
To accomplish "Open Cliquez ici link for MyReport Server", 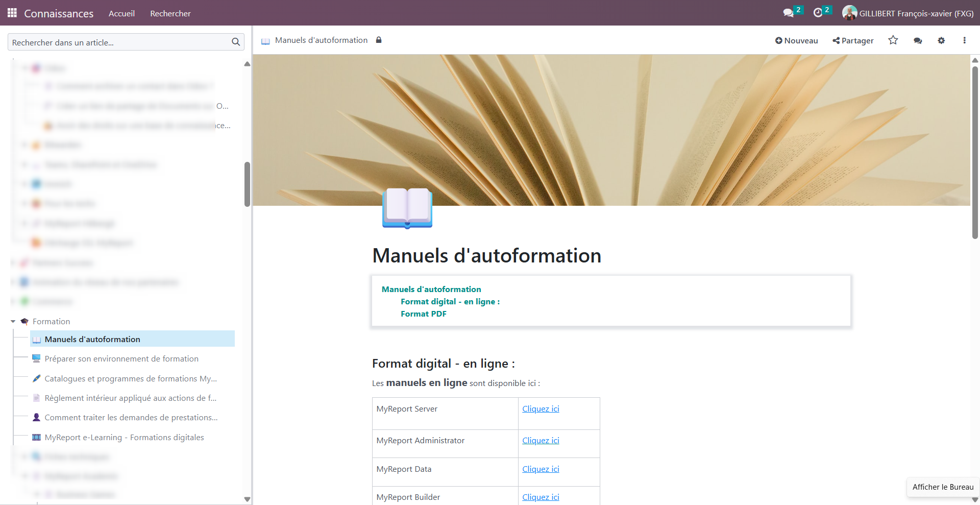I will click(541, 409).
